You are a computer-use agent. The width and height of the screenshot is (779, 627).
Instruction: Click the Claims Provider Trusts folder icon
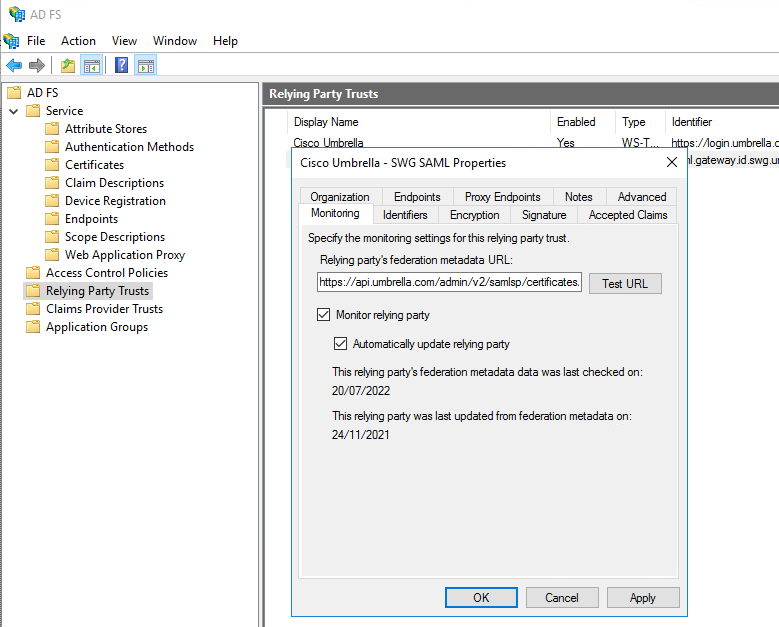pos(33,309)
